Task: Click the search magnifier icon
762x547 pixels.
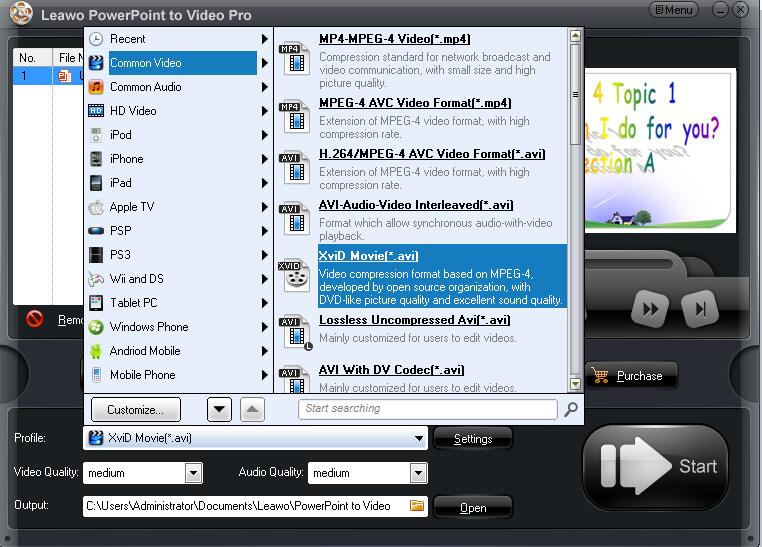Action: click(x=571, y=409)
